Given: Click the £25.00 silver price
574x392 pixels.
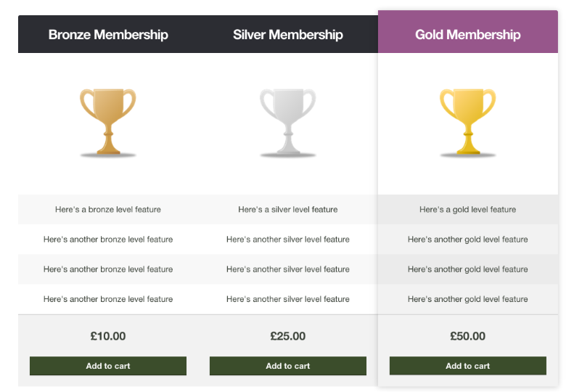Looking at the screenshot, I should (288, 336).
